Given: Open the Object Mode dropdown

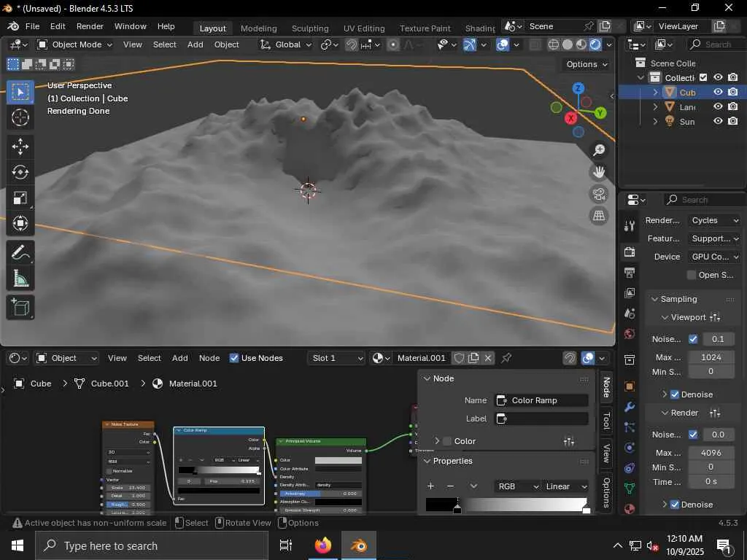Looking at the screenshot, I should coord(75,44).
